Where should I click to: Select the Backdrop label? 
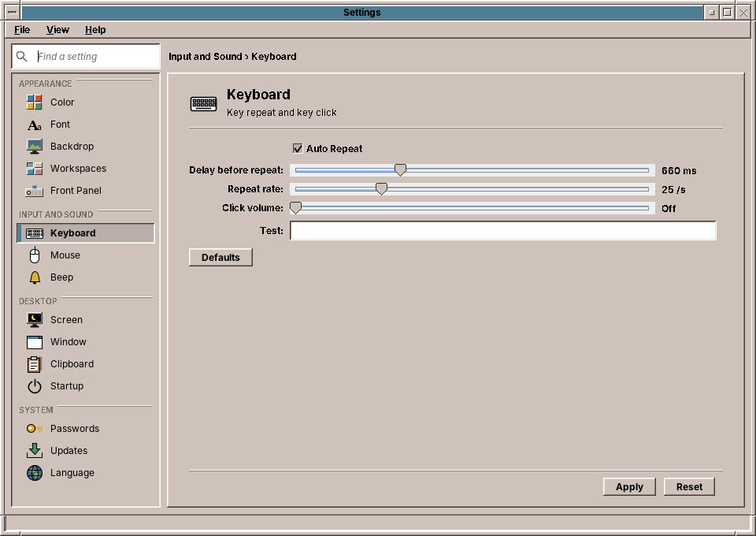[72, 147]
